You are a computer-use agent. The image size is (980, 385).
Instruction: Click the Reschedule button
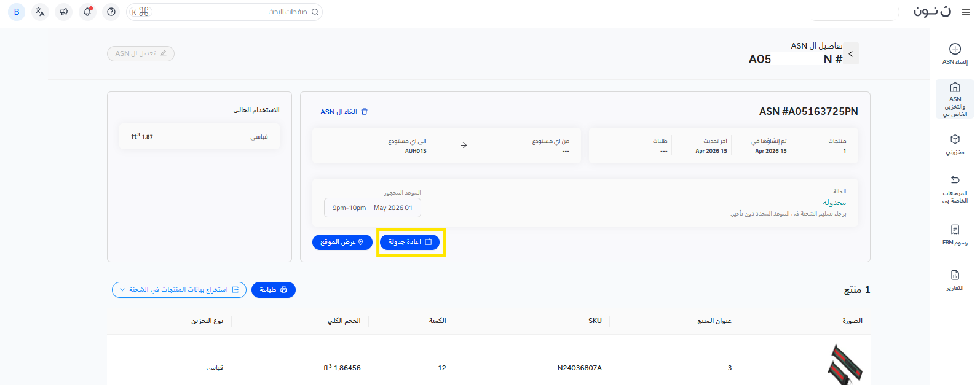tap(409, 242)
